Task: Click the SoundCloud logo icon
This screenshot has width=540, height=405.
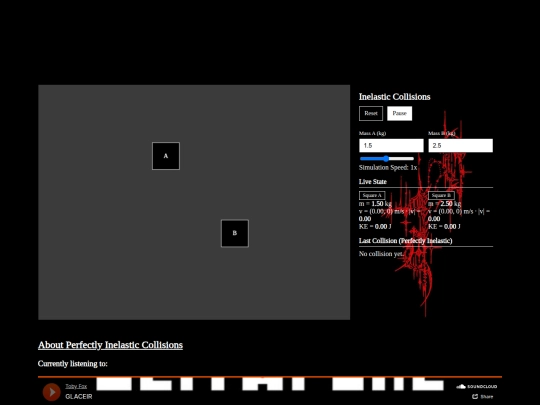Action: pyautogui.click(x=477, y=386)
